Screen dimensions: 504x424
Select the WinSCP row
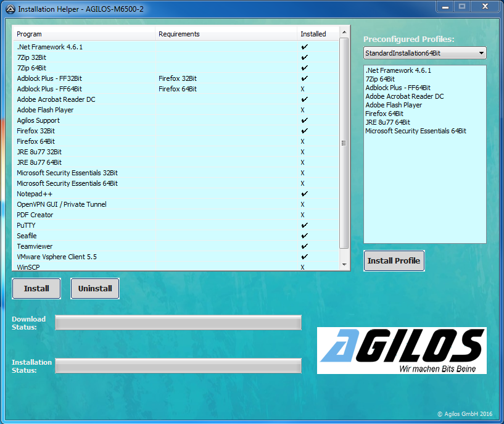click(176, 267)
